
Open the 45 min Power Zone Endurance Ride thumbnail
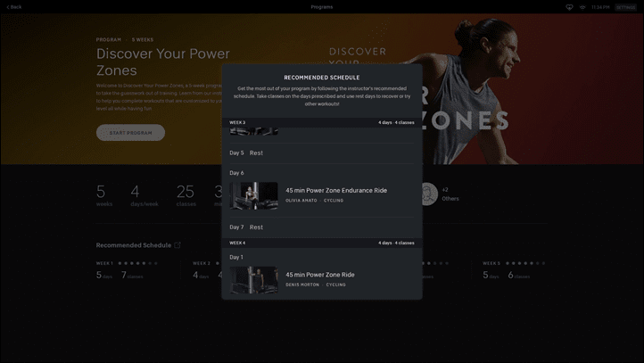point(253,196)
